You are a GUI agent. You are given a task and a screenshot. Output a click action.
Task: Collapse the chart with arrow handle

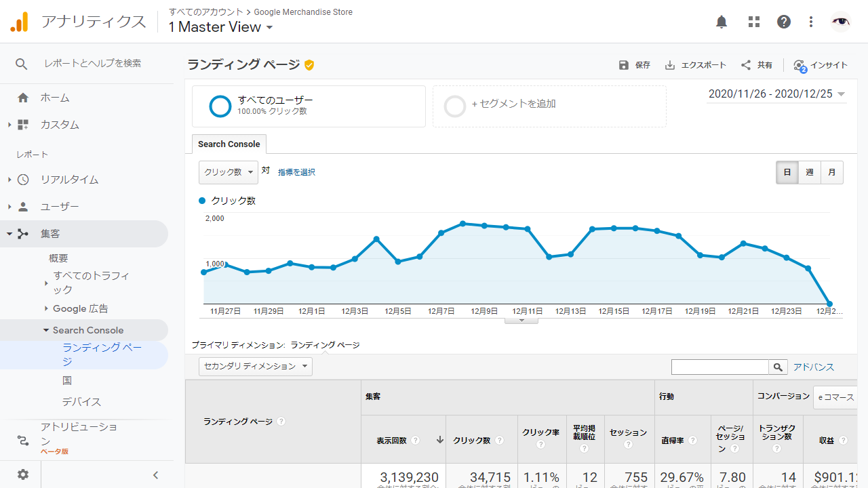(521, 320)
